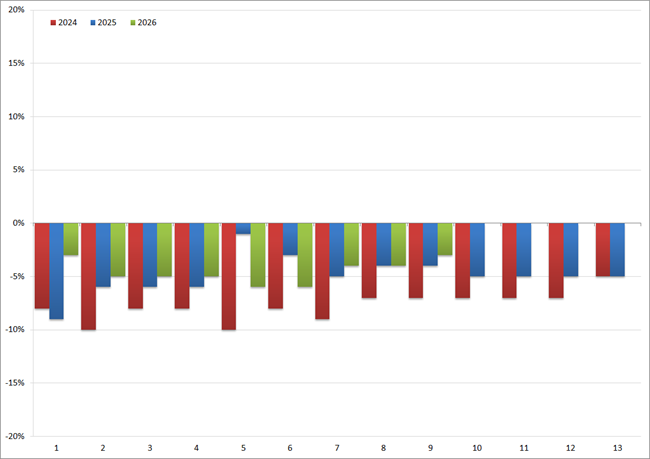The height and width of the screenshot is (459, 650).
Task: Click x-axis label 1
Action: (56, 448)
